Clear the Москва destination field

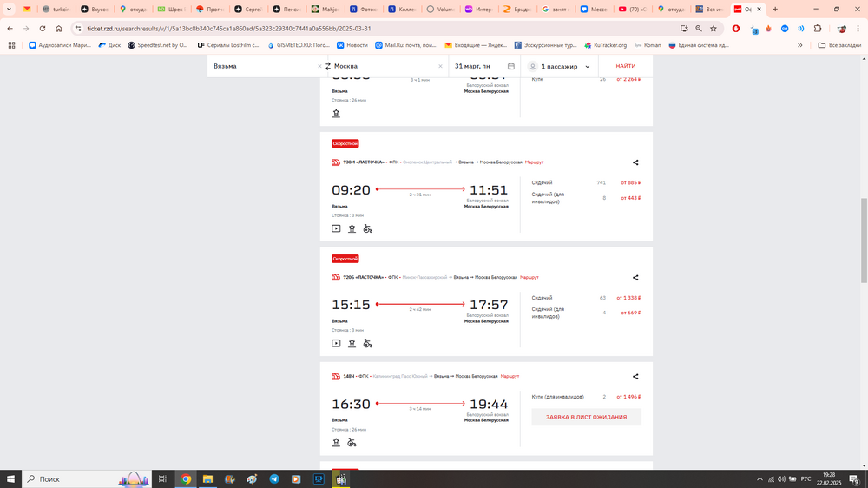click(x=440, y=66)
